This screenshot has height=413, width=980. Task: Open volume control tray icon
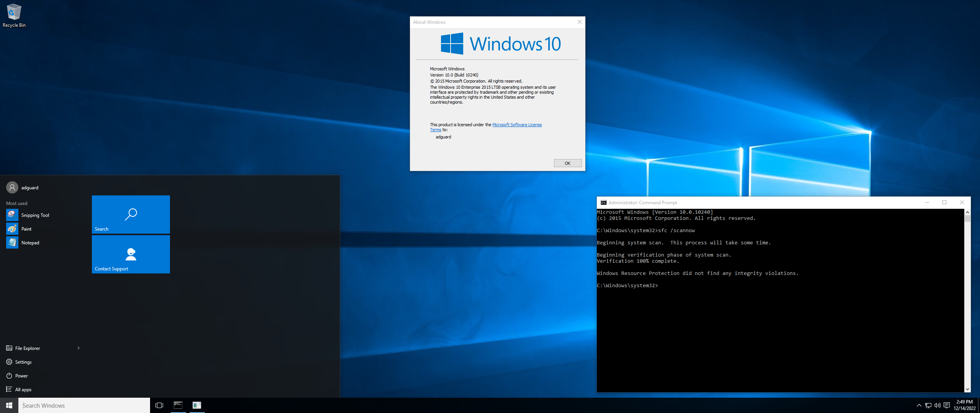click(x=937, y=405)
